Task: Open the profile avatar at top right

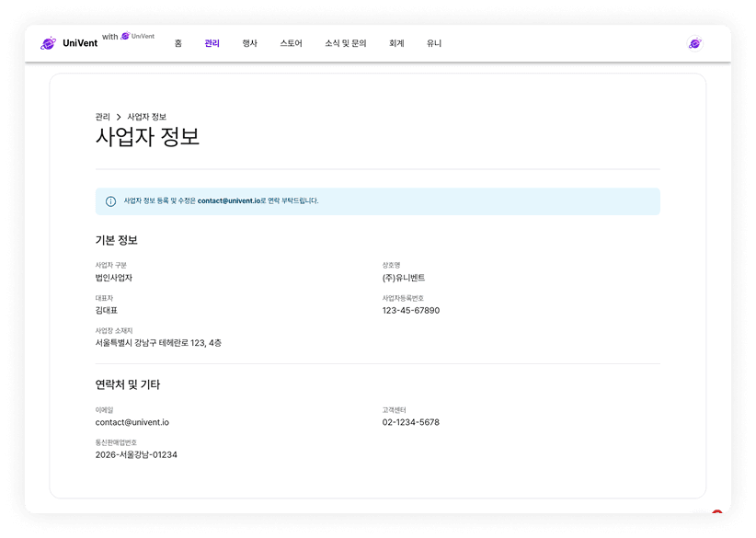Action: tap(694, 42)
